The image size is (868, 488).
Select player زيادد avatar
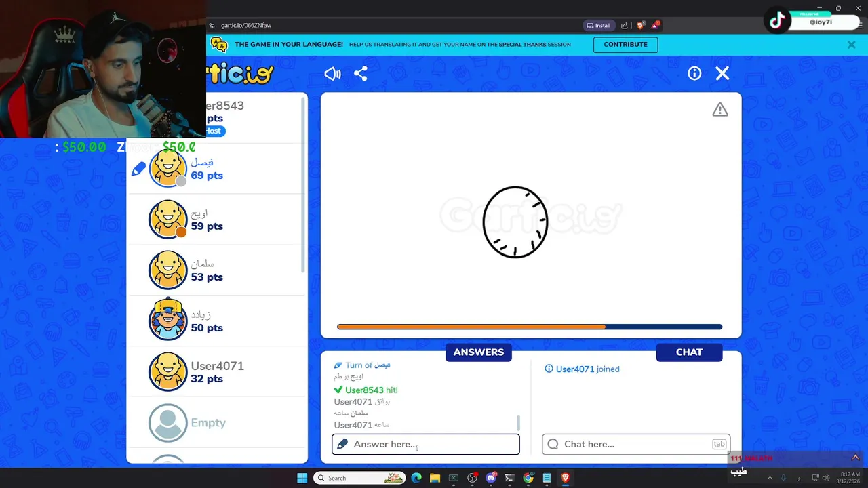coord(167,320)
